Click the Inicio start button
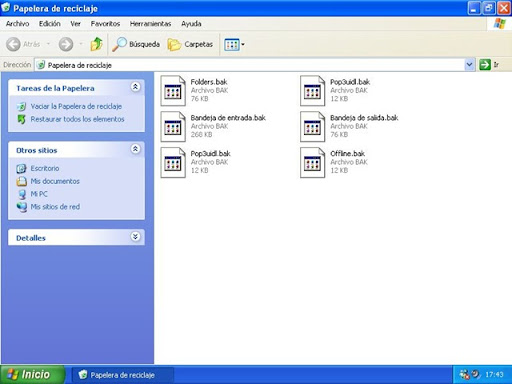Viewport: 512px width, 384px height. pos(32,375)
